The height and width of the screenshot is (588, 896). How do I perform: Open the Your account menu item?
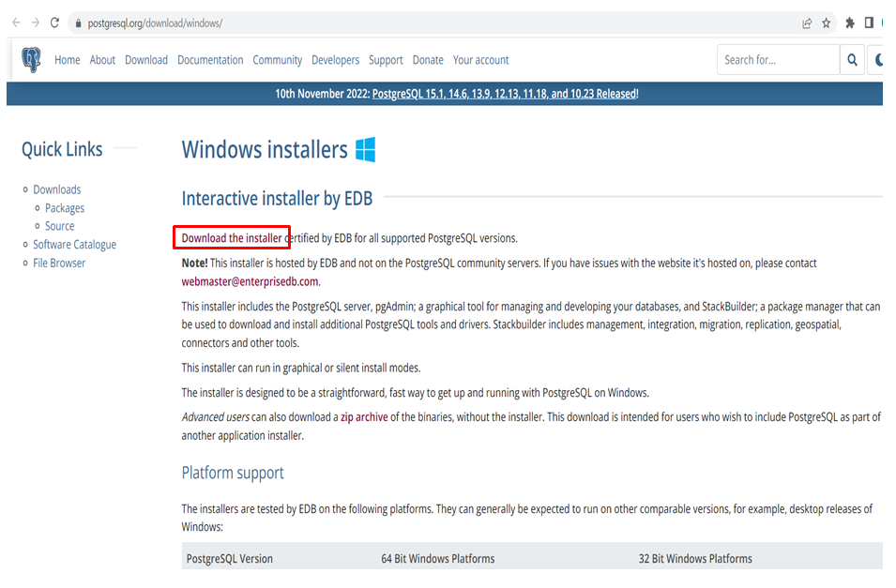click(480, 60)
